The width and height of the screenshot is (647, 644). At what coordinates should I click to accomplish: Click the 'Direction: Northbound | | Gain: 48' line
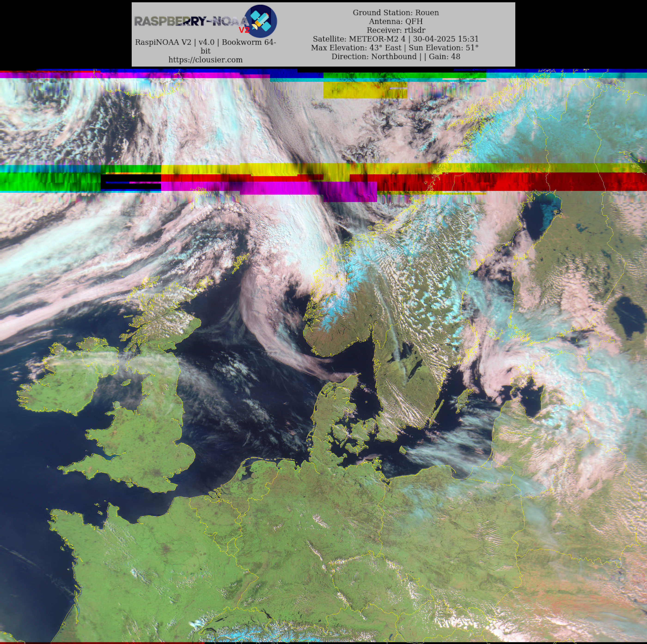(x=396, y=56)
